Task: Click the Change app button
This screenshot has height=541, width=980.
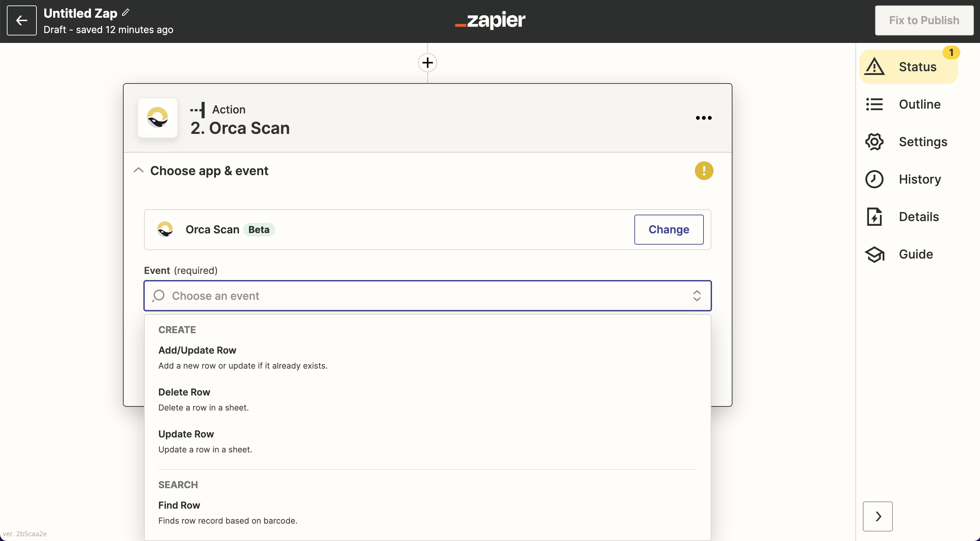Action: 669,229
